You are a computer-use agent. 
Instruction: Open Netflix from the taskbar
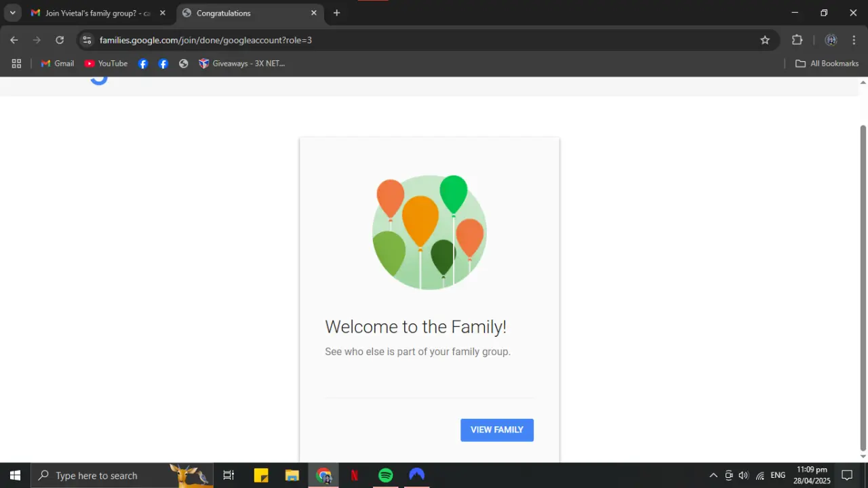355,475
